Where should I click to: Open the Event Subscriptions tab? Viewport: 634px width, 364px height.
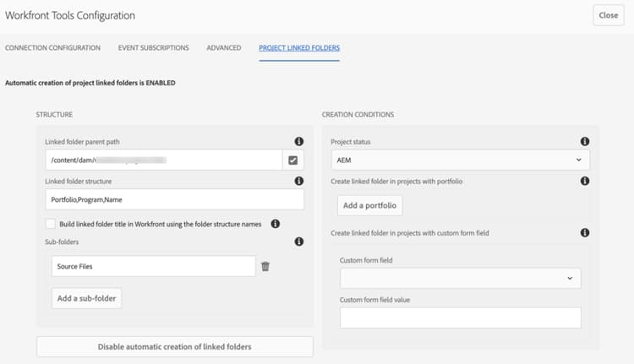153,47
